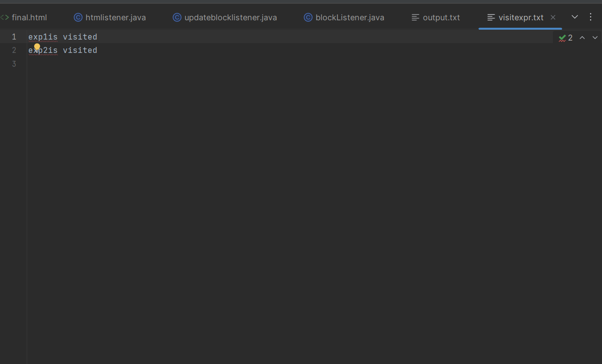Switch to the blockListener.java tab

344,17
